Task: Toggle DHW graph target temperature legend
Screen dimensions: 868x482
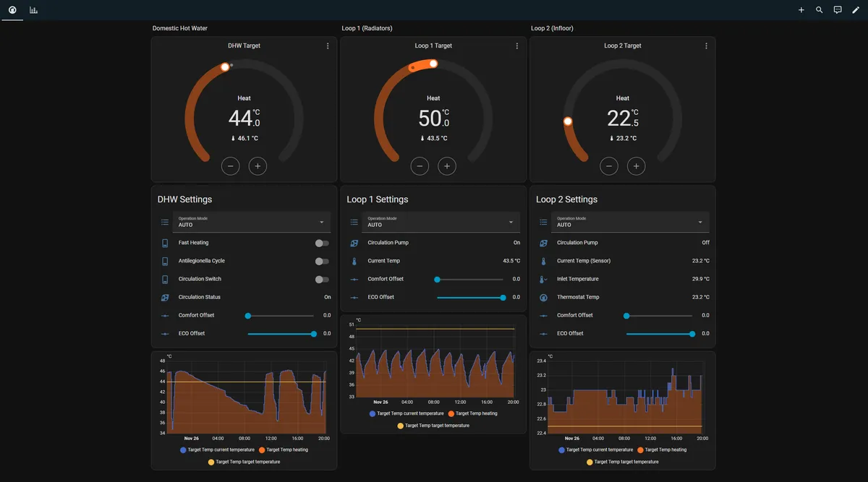Action: click(244, 462)
